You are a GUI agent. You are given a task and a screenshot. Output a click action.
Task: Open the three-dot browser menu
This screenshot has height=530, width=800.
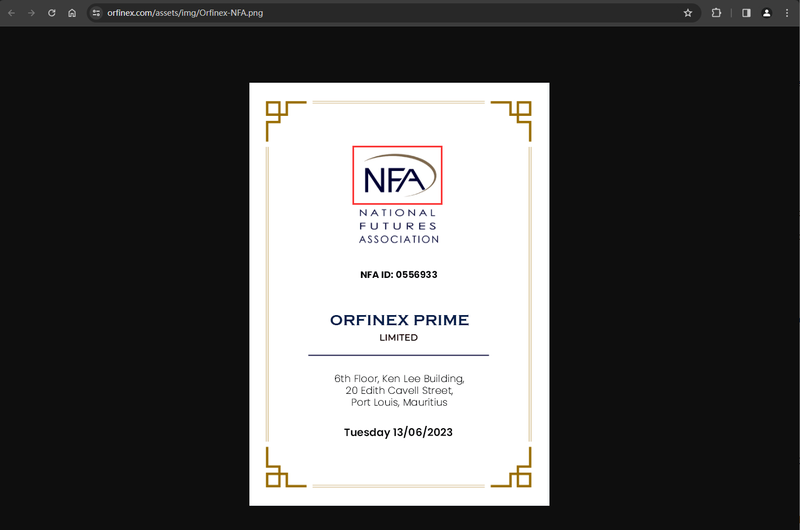pos(787,13)
